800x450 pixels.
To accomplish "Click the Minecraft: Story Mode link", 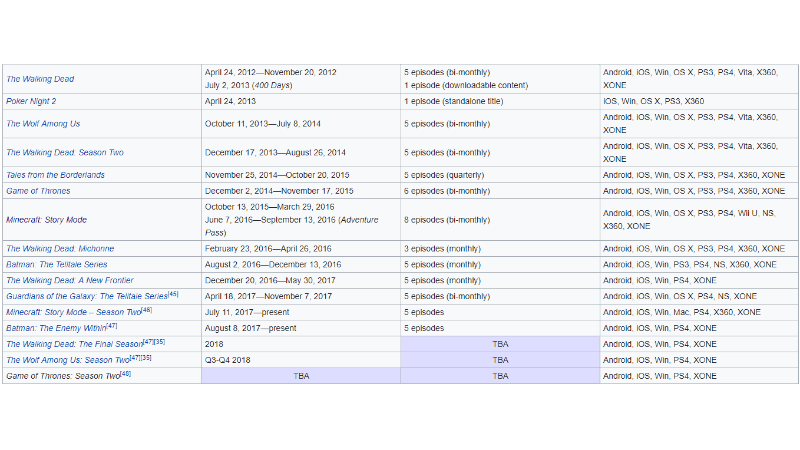I will point(46,219).
